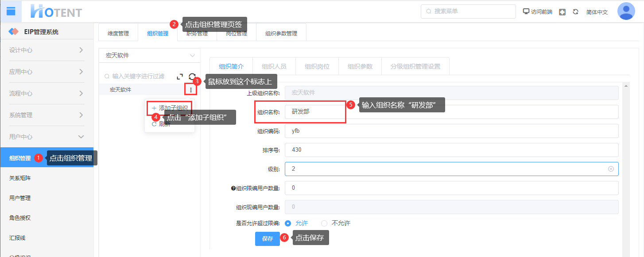The width and height of the screenshot is (644, 257).
Task: Click the 保存 button
Action: coord(268,238)
